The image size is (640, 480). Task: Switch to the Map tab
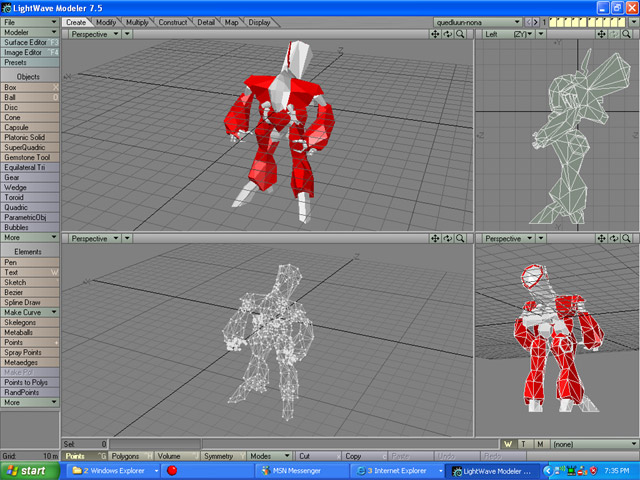[x=231, y=22]
